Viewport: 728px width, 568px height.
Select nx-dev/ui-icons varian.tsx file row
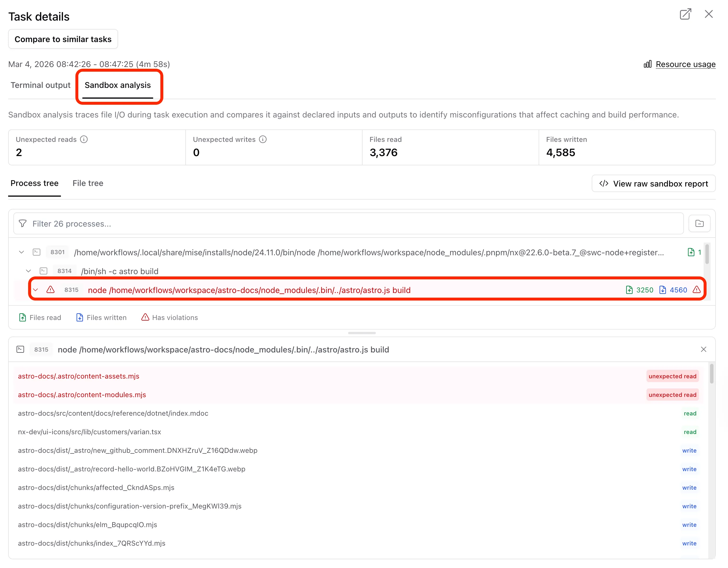click(x=358, y=432)
